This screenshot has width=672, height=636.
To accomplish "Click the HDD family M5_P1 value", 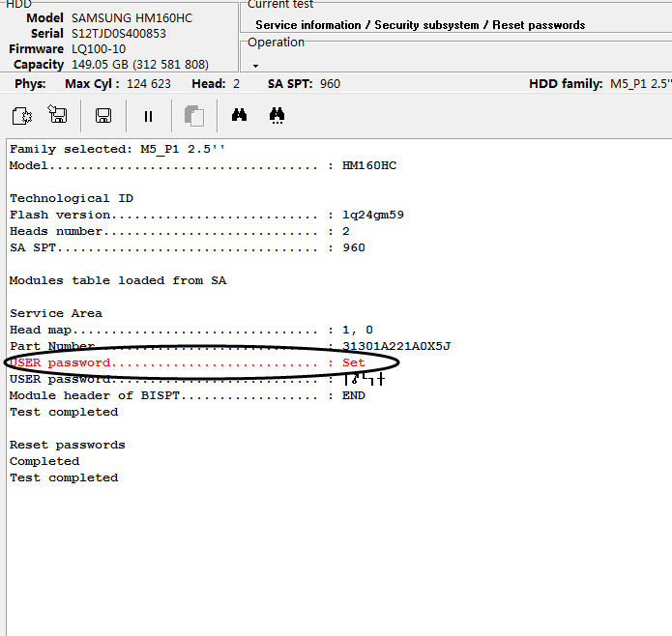I will (640, 84).
